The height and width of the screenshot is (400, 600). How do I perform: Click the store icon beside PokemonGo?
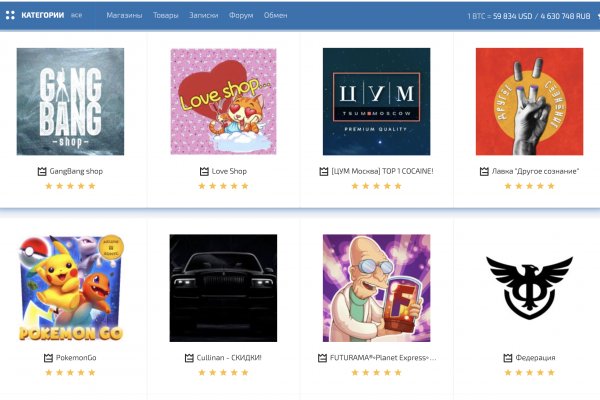click(x=47, y=358)
